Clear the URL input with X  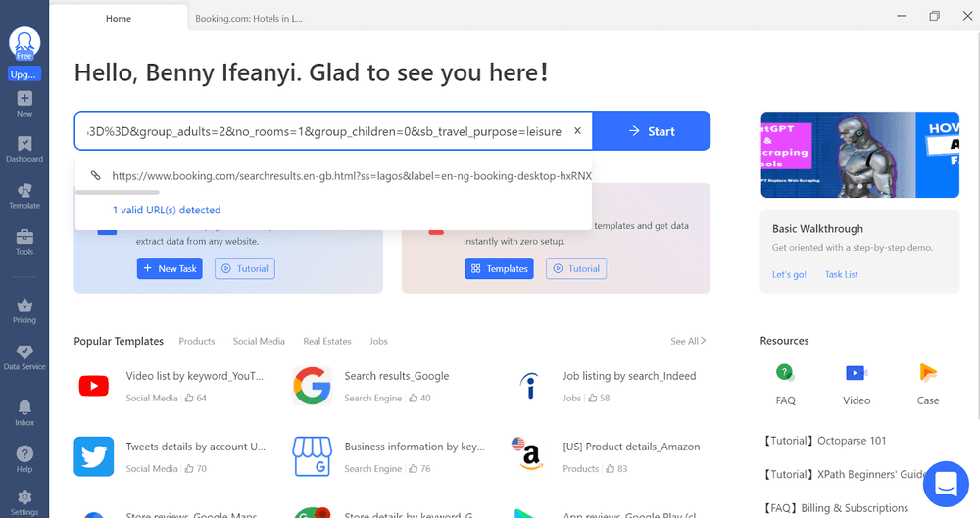coord(577,130)
